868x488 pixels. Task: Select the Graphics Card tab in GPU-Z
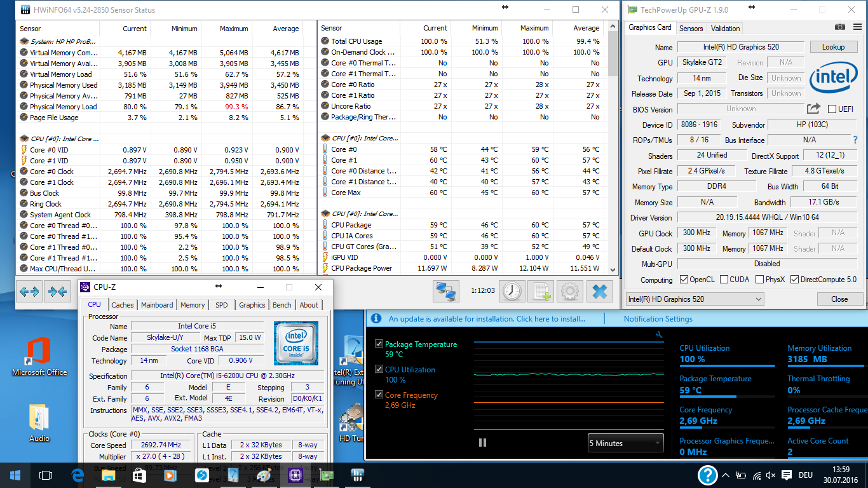click(x=650, y=27)
